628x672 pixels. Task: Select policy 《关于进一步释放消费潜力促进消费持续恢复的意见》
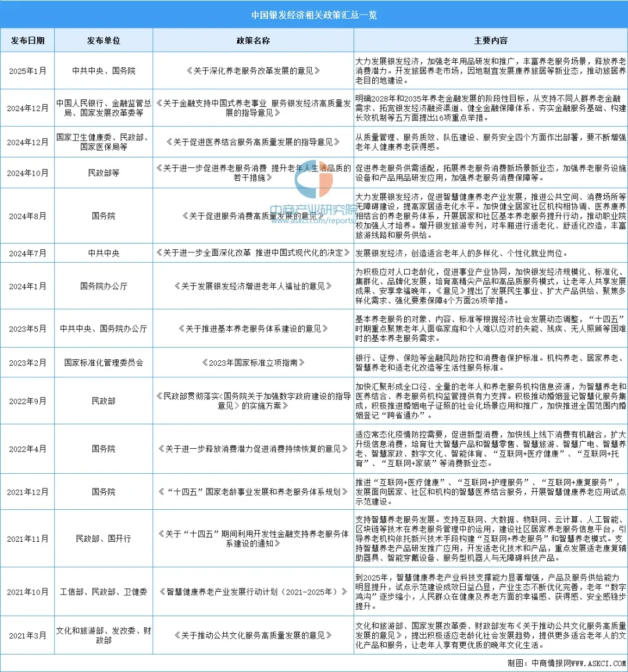click(x=253, y=449)
